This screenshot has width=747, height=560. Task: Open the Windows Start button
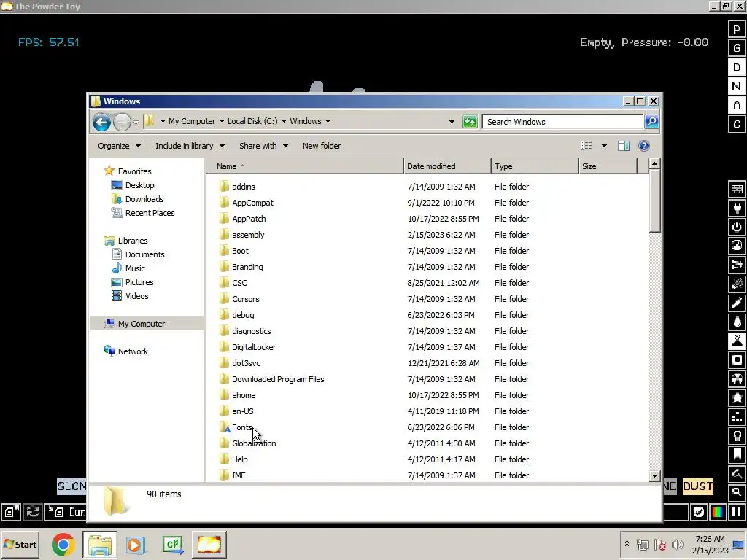[20, 544]
